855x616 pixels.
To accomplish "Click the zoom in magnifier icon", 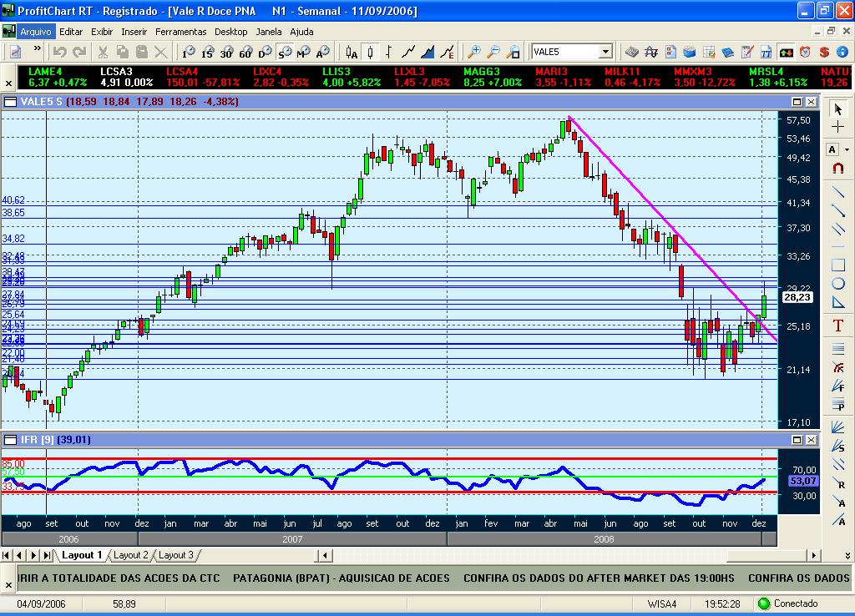I will 474,53.
